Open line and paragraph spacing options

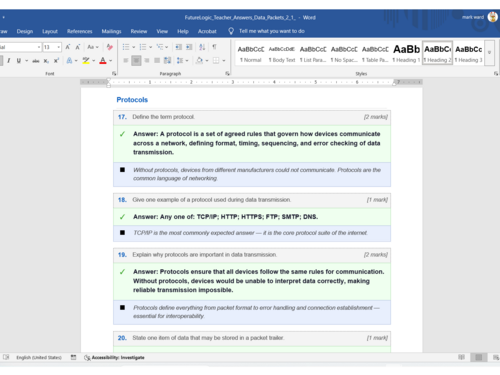pos(180,61)
